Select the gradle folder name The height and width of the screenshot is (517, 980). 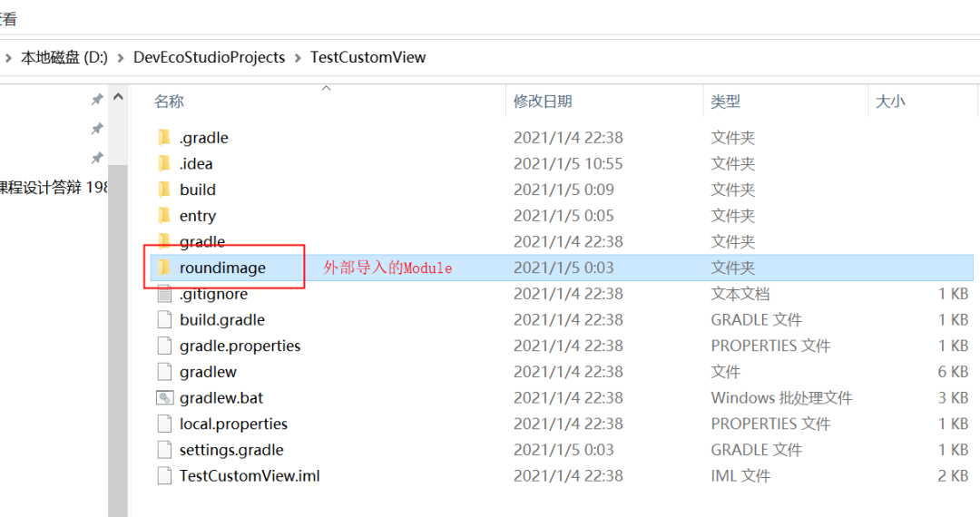click(x=202, y=241)
